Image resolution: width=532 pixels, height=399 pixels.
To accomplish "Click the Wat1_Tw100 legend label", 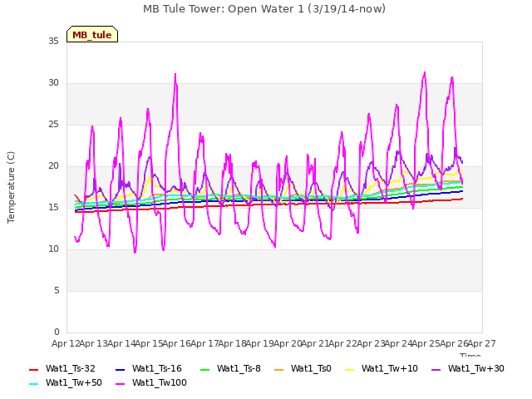I will tap(160, 383).
